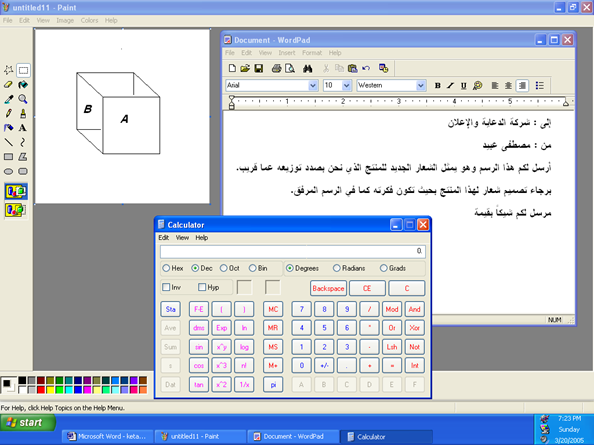Click the Paste icon in WordPad toolbar

click(x=353, y=68)
